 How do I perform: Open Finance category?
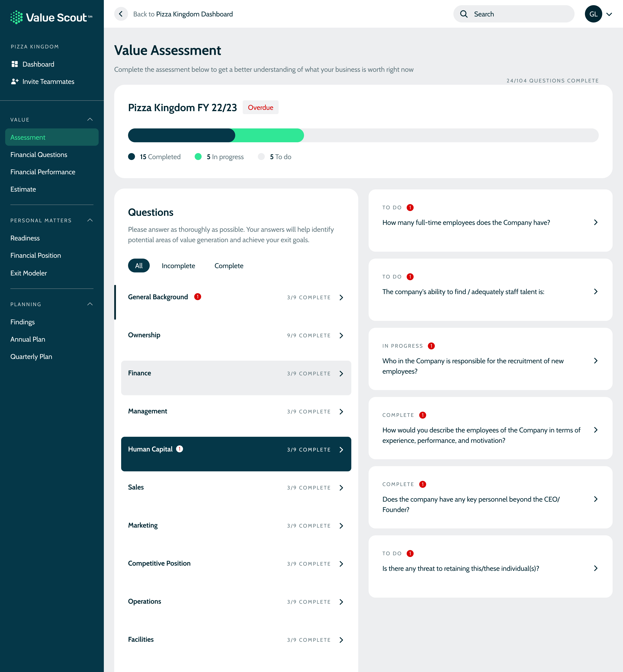236,378
